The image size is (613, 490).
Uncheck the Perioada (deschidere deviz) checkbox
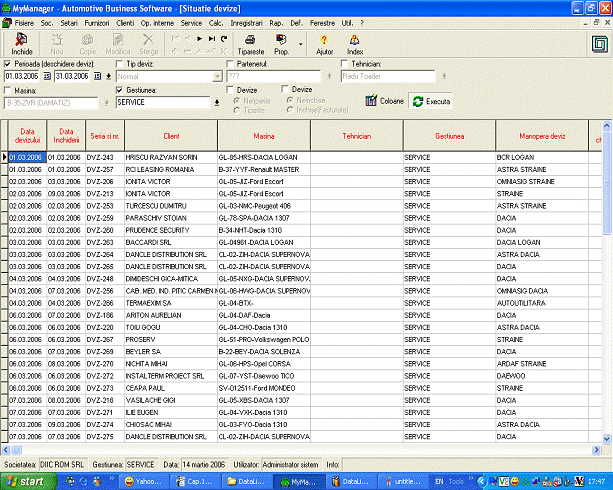coord(8,63)
